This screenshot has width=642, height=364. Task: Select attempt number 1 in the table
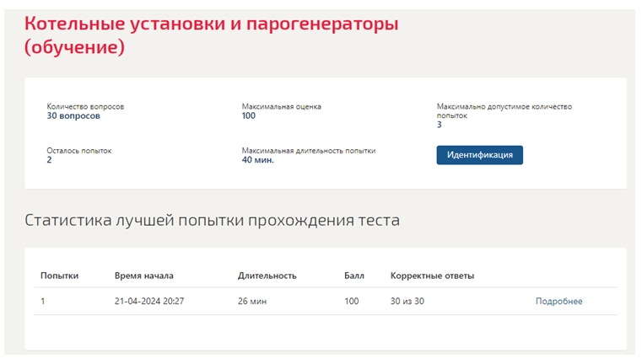pos(42,301)
